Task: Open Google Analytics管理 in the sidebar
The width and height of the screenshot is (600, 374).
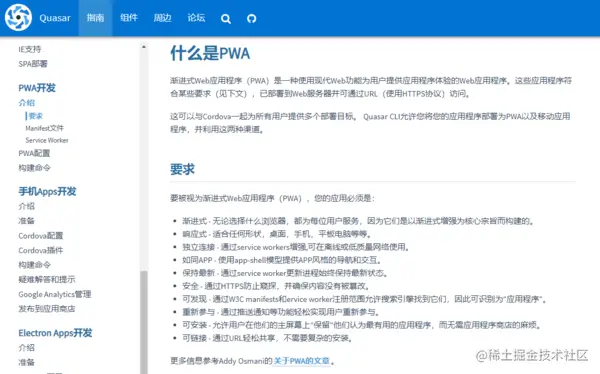Action: 55,294
